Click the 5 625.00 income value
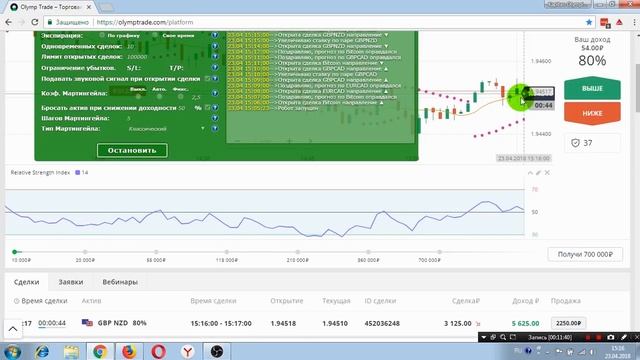This screenshot has width=640, height=360. click(x=525, y=323)
